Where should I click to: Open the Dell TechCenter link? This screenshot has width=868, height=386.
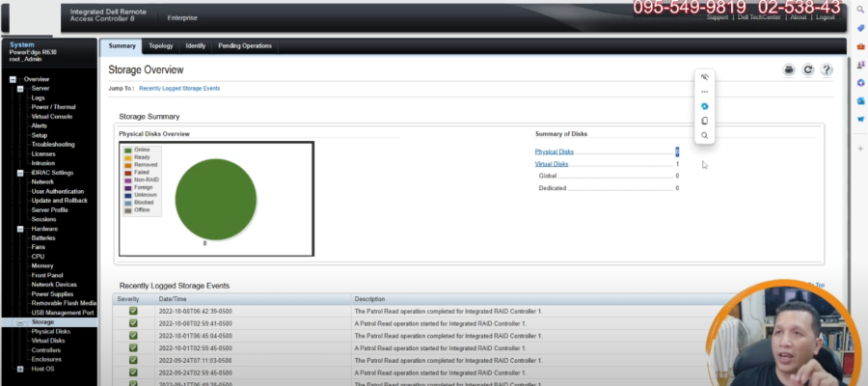(759, 17)
